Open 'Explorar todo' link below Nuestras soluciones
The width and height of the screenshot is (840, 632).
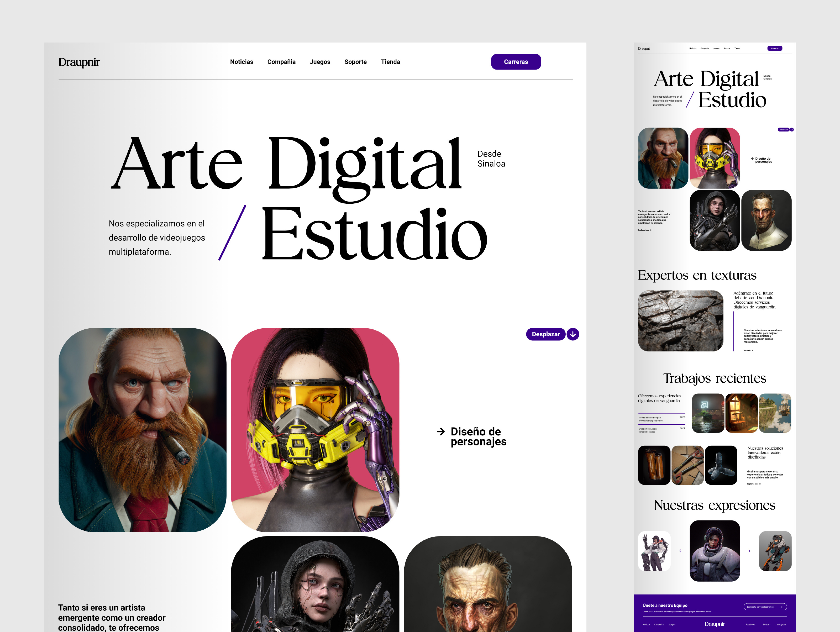coord(754,484)
